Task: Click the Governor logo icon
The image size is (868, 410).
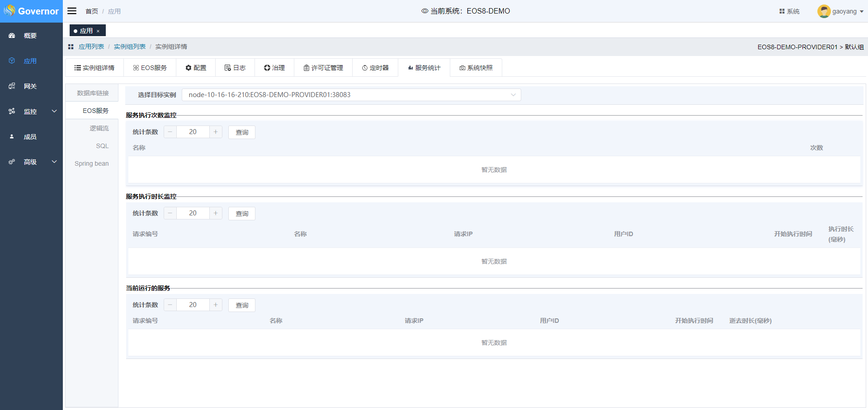Action: 9,10
